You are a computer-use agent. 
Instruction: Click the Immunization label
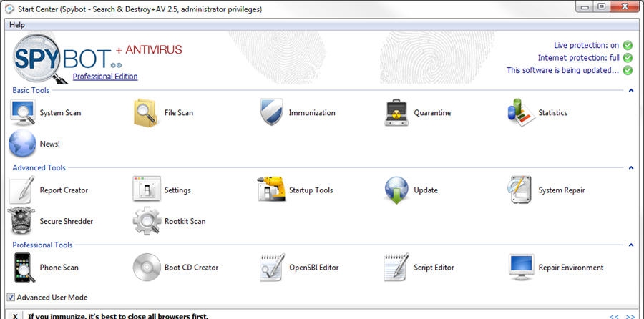click(x=312, y=112)
